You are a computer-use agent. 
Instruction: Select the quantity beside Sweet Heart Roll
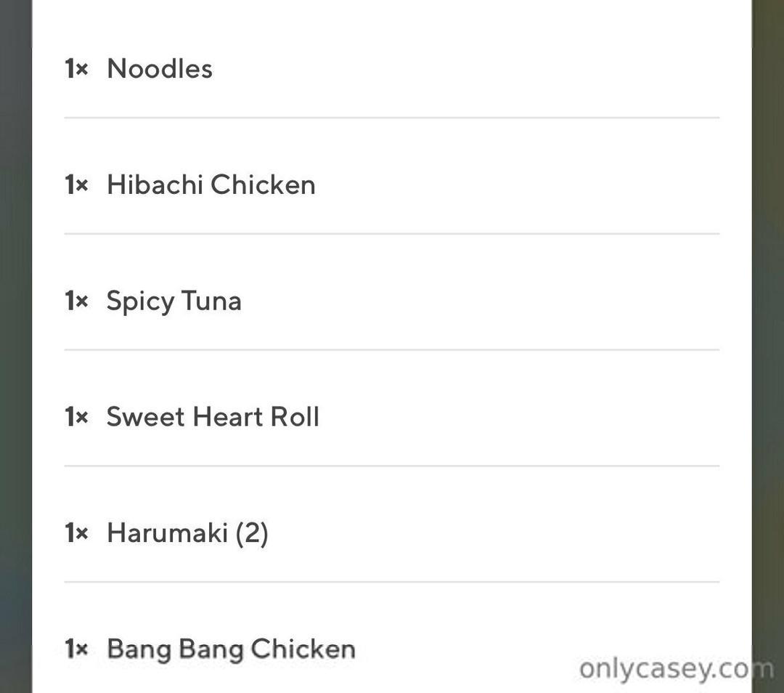pyautogui.click(x=76, y=418)
